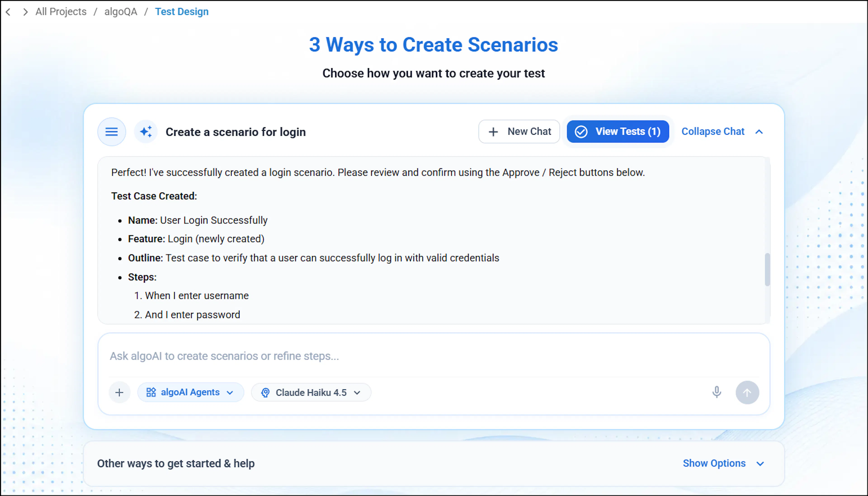Click the 'Perfect! I've successfully created' message line
This screenshot has width=868, height=496.
click(x=378, y=172)
